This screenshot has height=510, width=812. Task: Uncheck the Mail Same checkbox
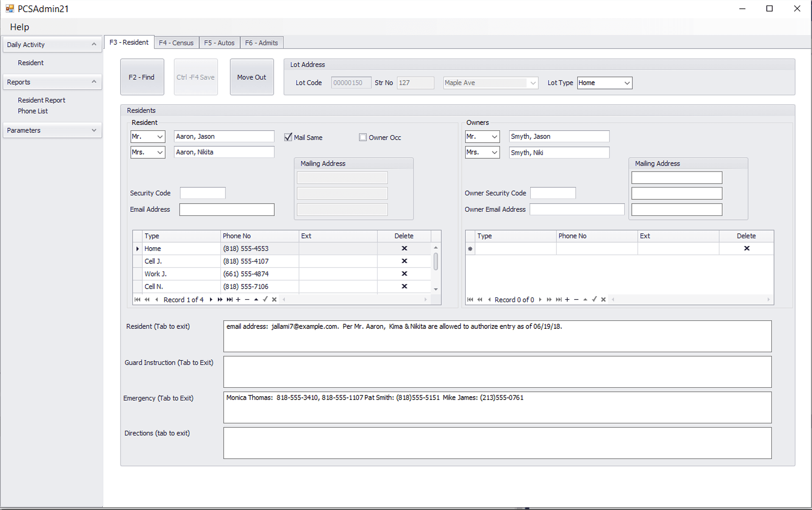tap(288, 137)
